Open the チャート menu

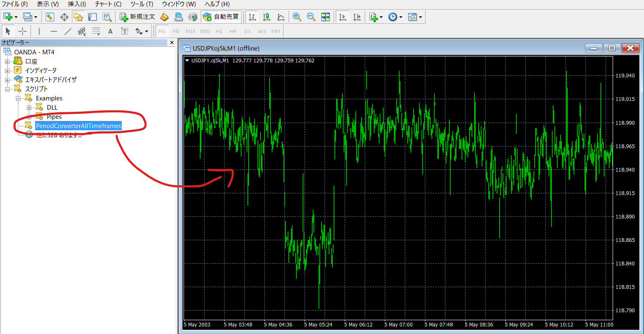coord(108,4)
